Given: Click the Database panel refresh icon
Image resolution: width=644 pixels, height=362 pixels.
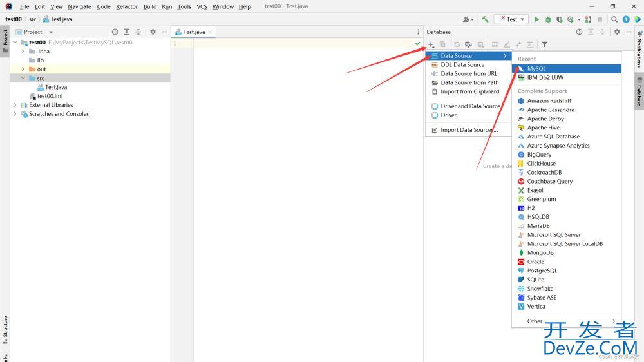Looking at the screenshot, I should (457, 44).
